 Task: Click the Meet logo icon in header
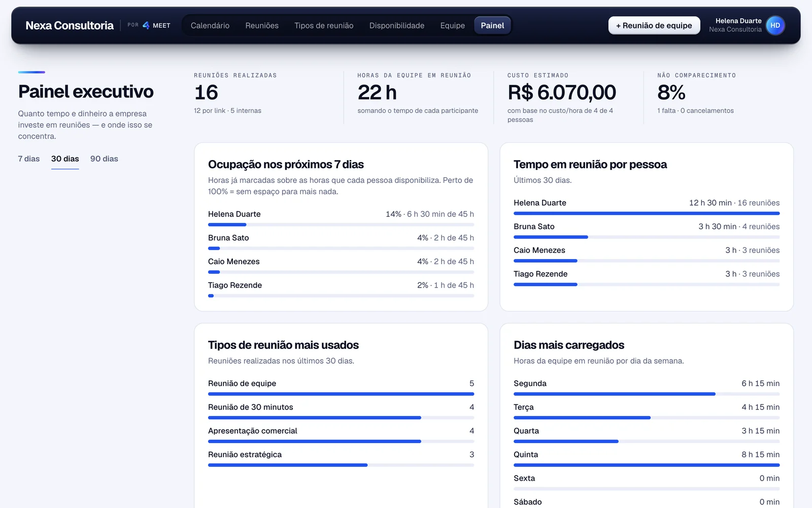[146, 25]
